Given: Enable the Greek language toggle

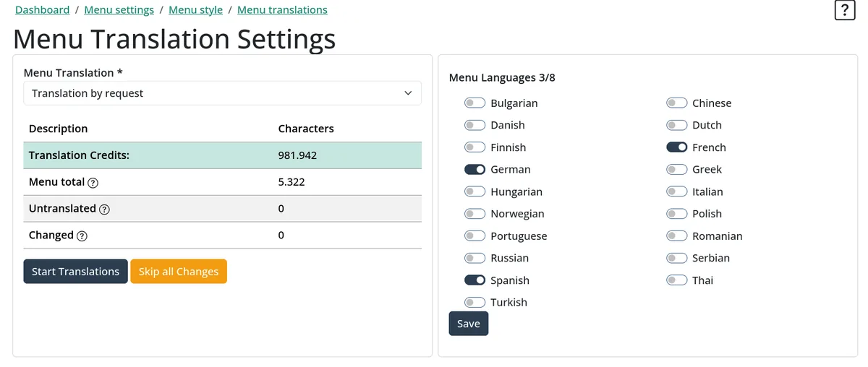Looking at the screenshot, I should coord(676,170).
